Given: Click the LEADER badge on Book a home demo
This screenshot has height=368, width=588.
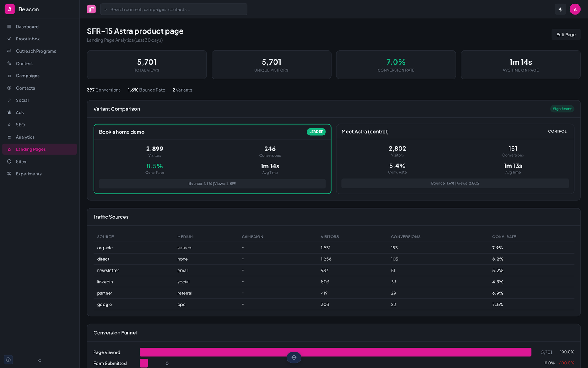Looking at the screenshot, I should coord(316,132).
